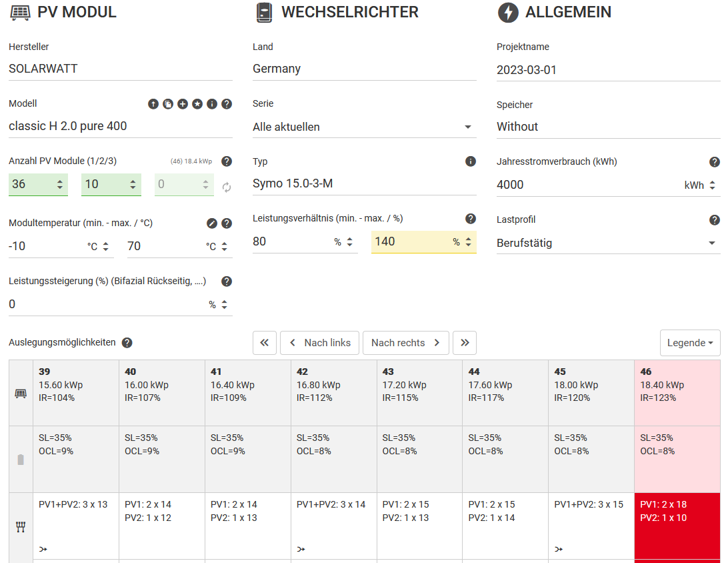Click the combine-strings arrow icon in column 42
This screenshot has height=563, width=728.
[301, 549]
